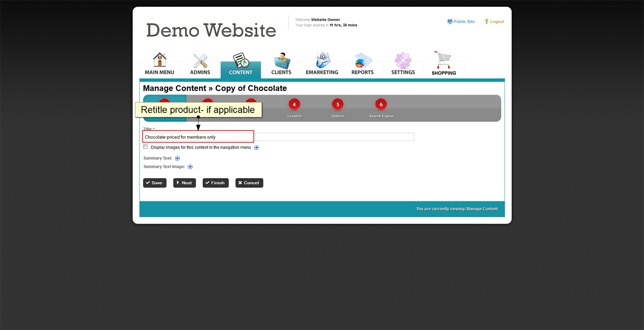Click the Admins wrench tools icon
Viewport: 644px width, 330px height.
pos(200,60)
